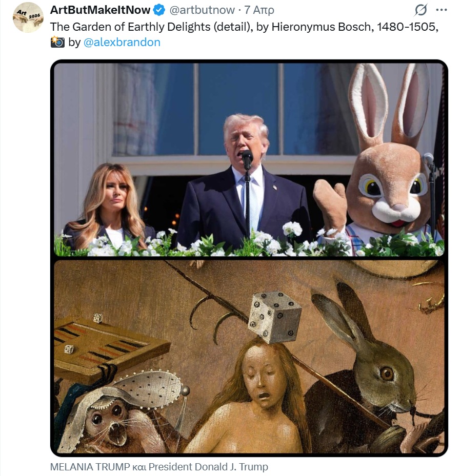Click the Easter bunny mascot in photo
The width and height of the screenshot is (461, 476).
click(x=390, y=169)
